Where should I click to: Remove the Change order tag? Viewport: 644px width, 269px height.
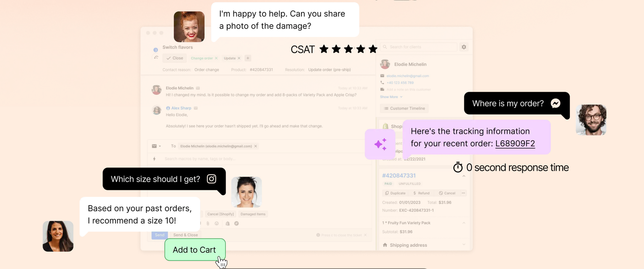click(216, 58)
